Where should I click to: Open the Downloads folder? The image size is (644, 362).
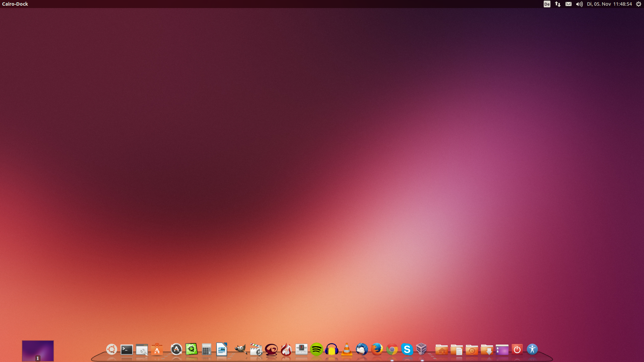tap(487, 350)
